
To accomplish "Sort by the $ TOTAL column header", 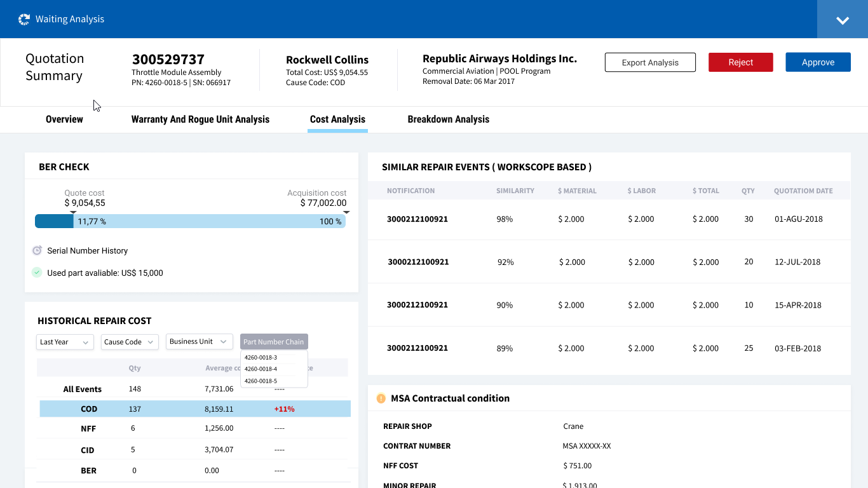I will coord(706,191).
